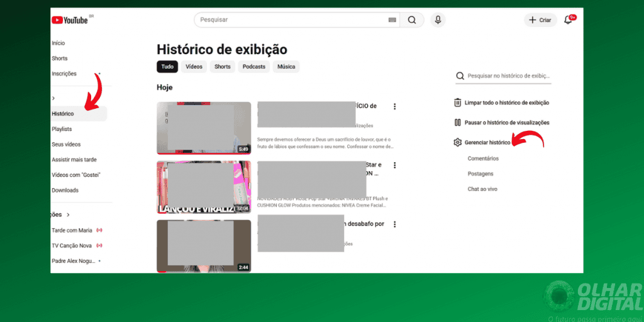Open three-dot menu for second video
Viewport: 644px width, 322px height.
(x=395, y=165)
